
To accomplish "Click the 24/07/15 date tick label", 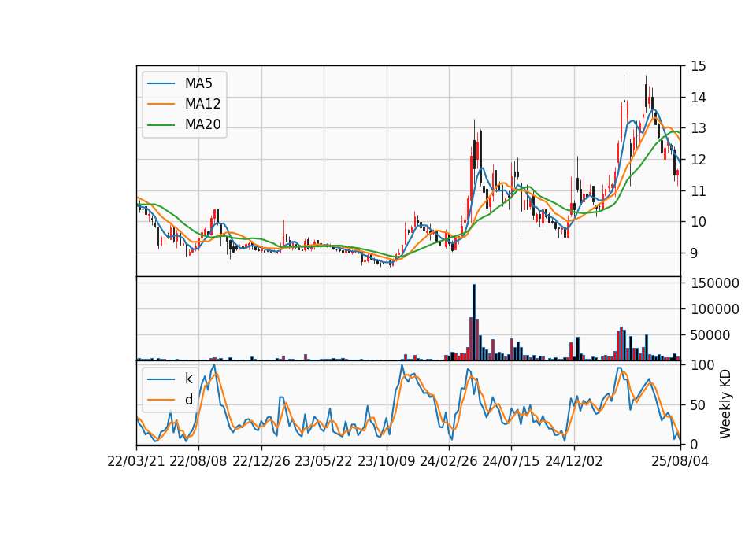I will coord(511,462).
